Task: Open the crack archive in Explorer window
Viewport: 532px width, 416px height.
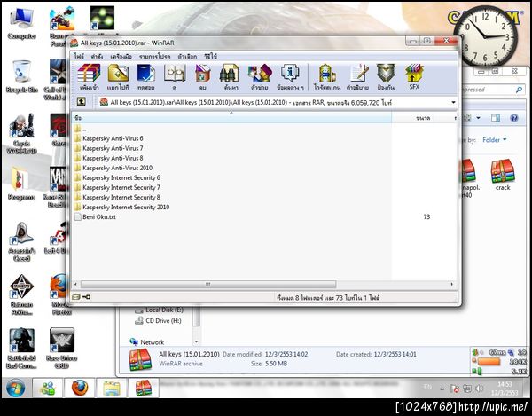Action: click(503, 175)
